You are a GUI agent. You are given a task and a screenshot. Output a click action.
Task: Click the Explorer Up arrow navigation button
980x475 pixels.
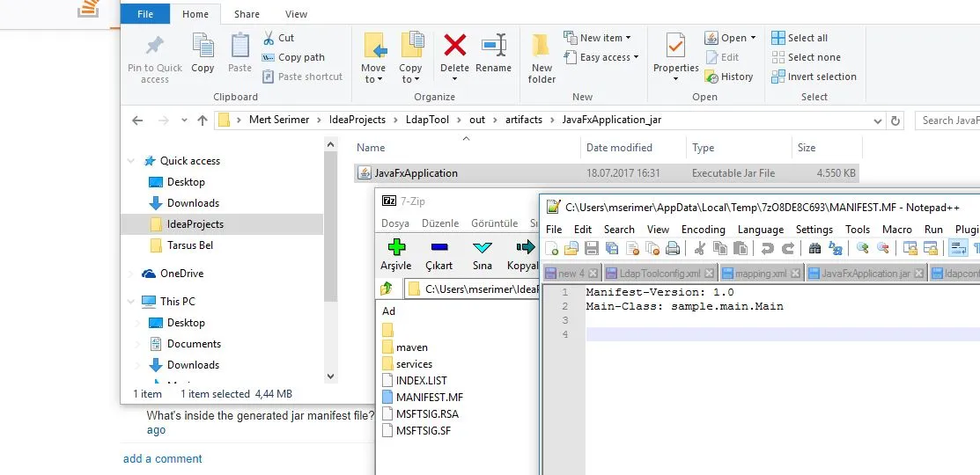pos(202,121)
